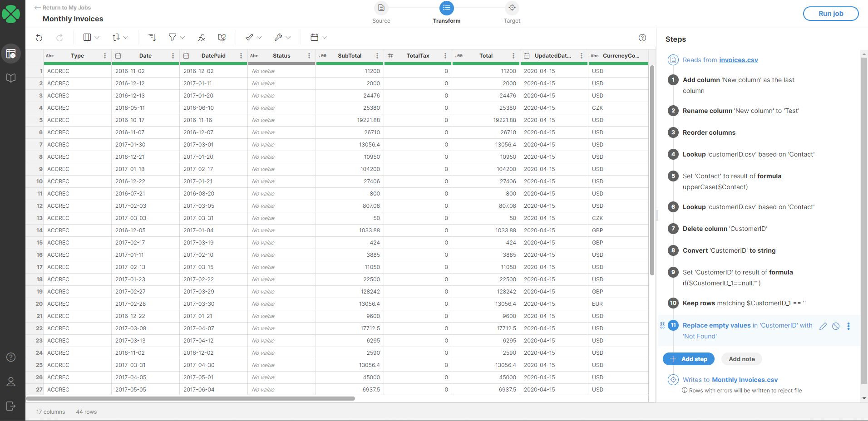Open the sort order dropdown

[120, 38]
